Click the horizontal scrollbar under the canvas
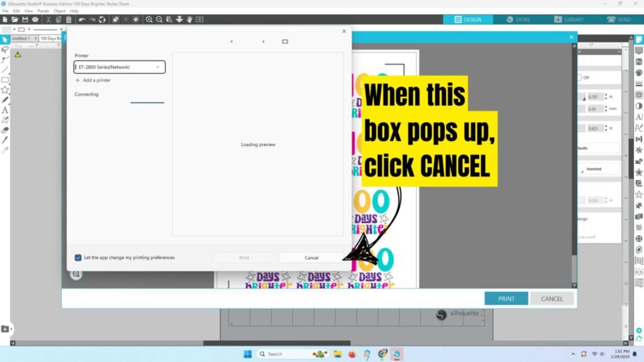This screenshot has width=644, height=362. click(x=277, y=343)
